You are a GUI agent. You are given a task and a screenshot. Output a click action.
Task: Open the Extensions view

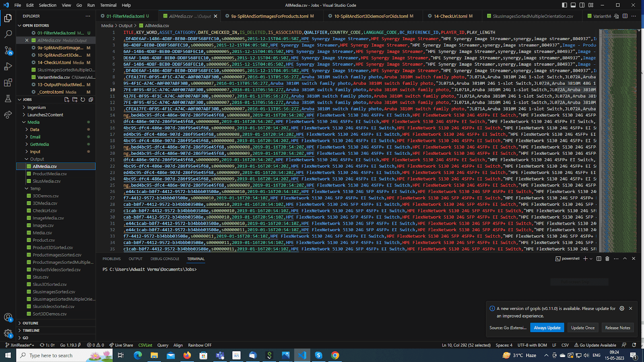[x=8, y=83]
